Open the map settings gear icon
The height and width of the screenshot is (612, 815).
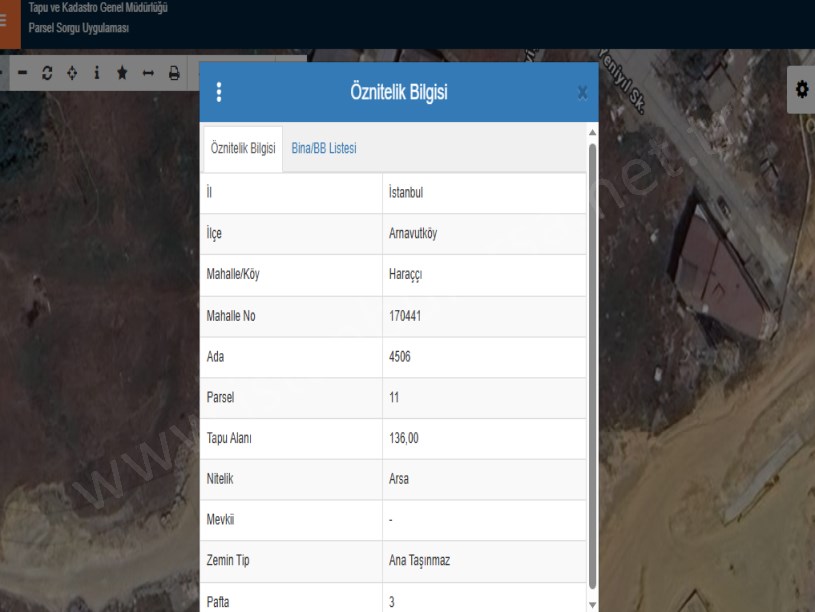point(801,90)
